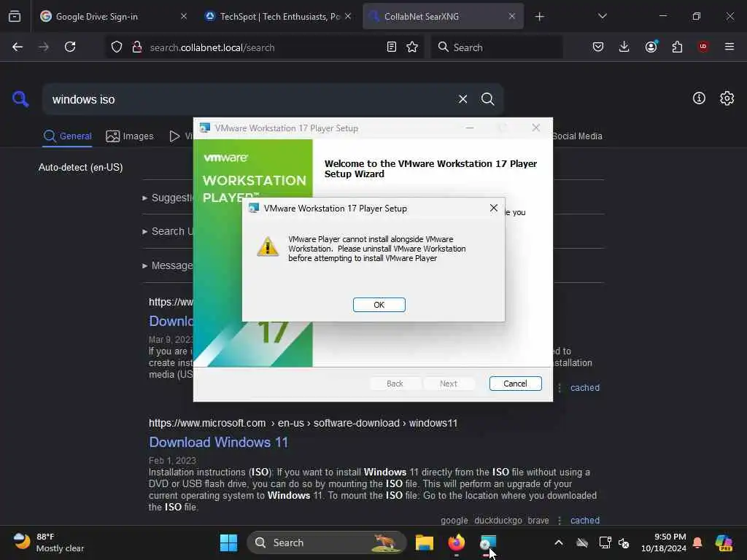
Task: Close the Google Drive Sign-in tab
Action: tap(183, 17)
